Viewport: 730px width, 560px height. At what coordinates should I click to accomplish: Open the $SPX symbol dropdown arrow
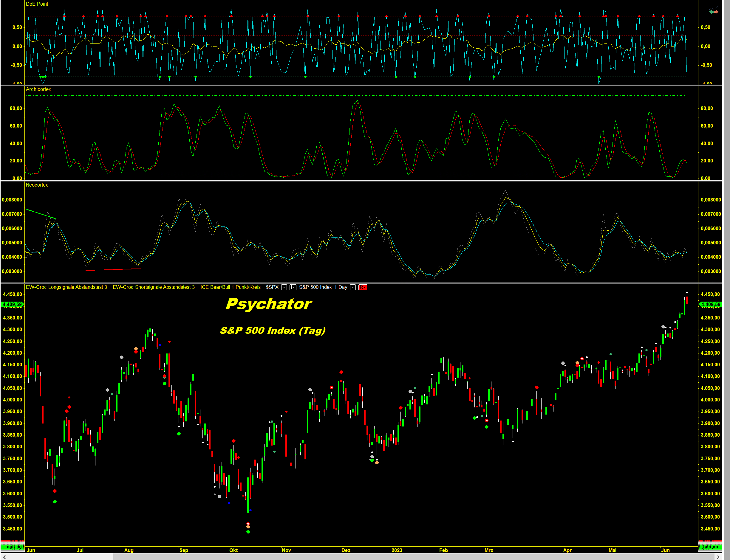coord(284,287)
